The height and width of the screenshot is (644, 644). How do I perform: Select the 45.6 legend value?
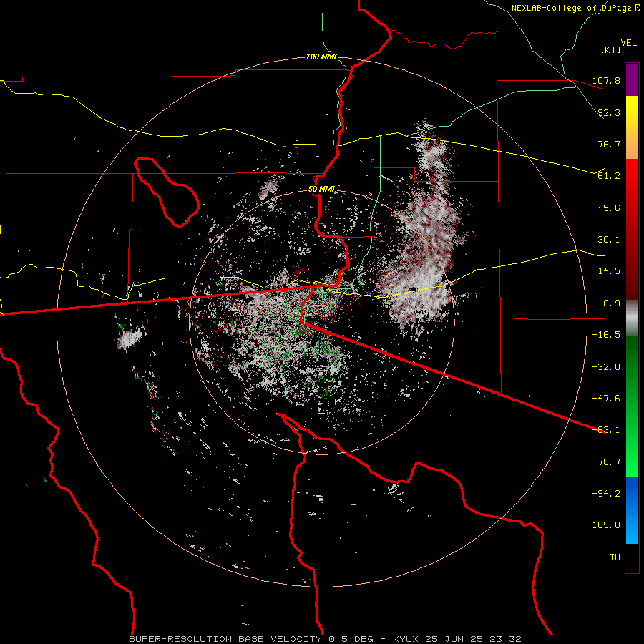(x=609, y=208)
